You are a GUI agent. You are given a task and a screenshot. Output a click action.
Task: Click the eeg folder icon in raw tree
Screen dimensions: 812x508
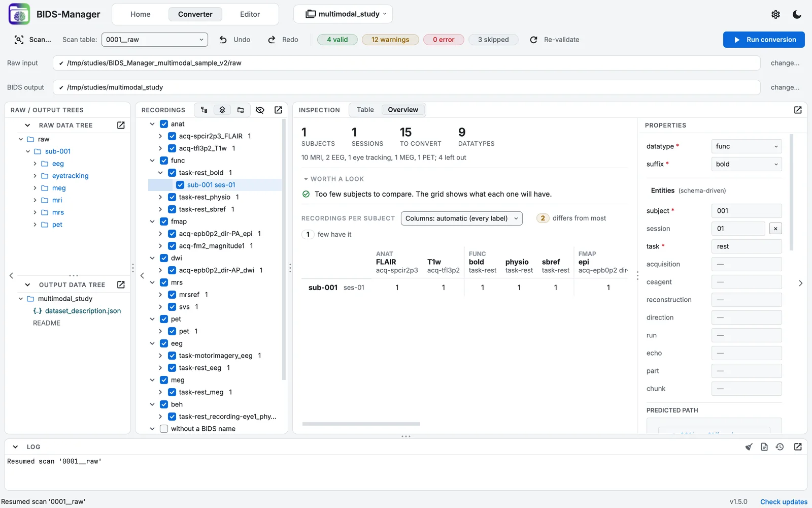pos(45,164)
